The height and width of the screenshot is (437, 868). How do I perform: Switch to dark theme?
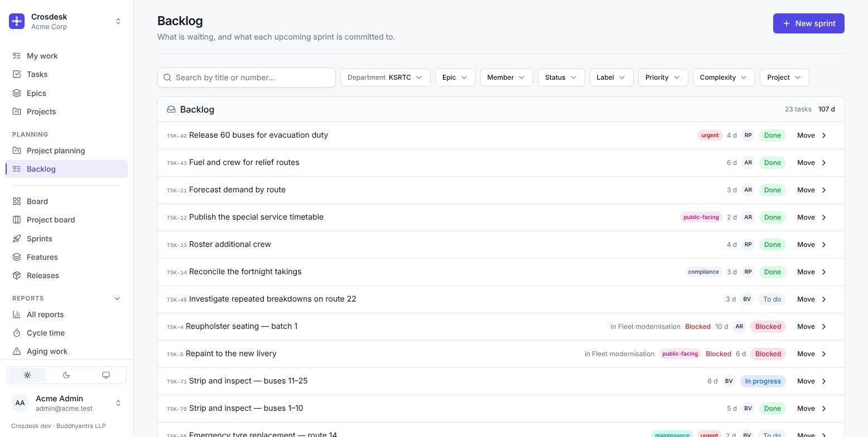coord(66,375)
